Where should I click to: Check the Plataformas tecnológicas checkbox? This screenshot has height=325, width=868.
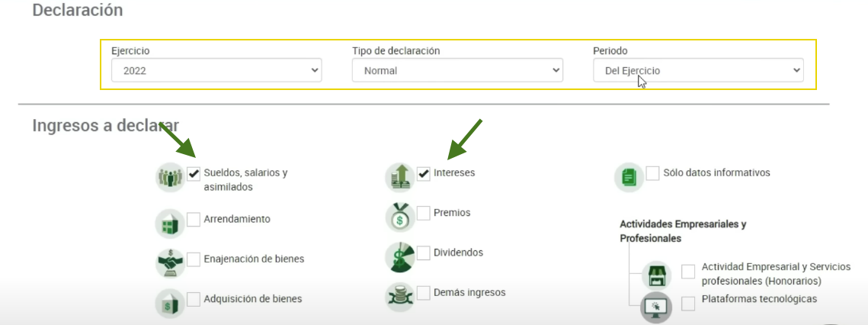point(688,304)
